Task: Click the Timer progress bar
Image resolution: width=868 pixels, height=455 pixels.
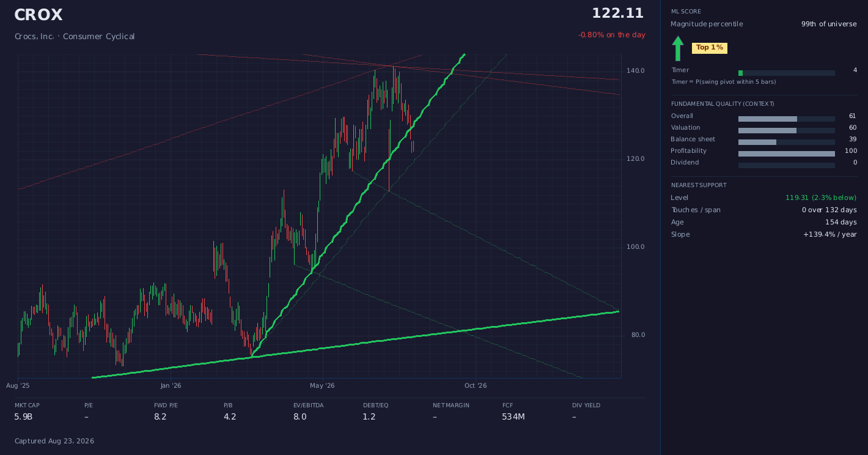Action: (787, 73)
